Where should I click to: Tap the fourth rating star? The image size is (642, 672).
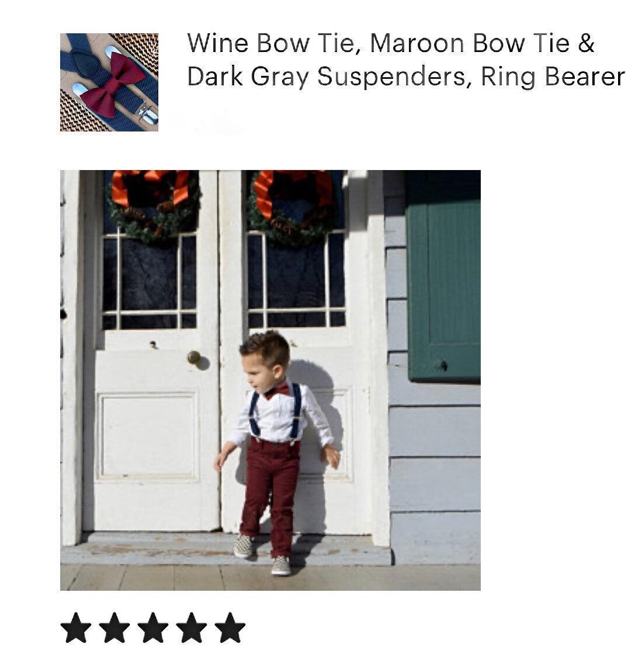click(192, 628)
